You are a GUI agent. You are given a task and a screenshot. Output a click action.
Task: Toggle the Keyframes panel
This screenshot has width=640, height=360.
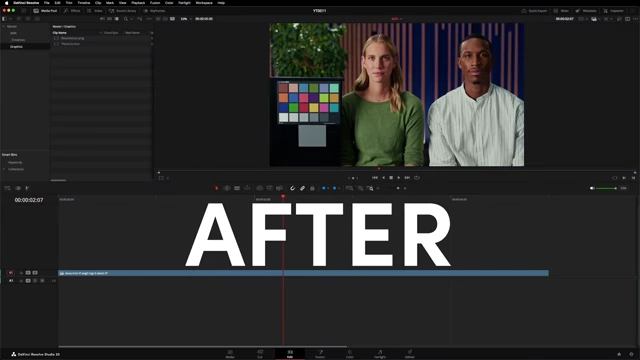pyautogui.click(x=154, y=11)
